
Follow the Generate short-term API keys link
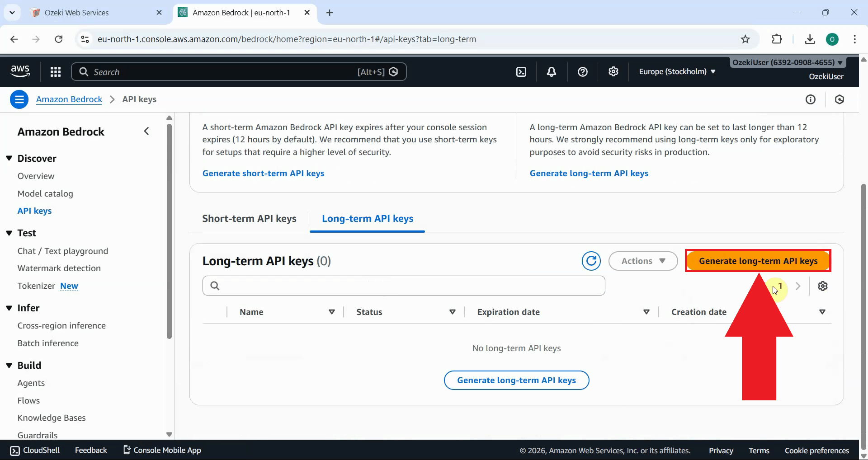click(263, 174)
